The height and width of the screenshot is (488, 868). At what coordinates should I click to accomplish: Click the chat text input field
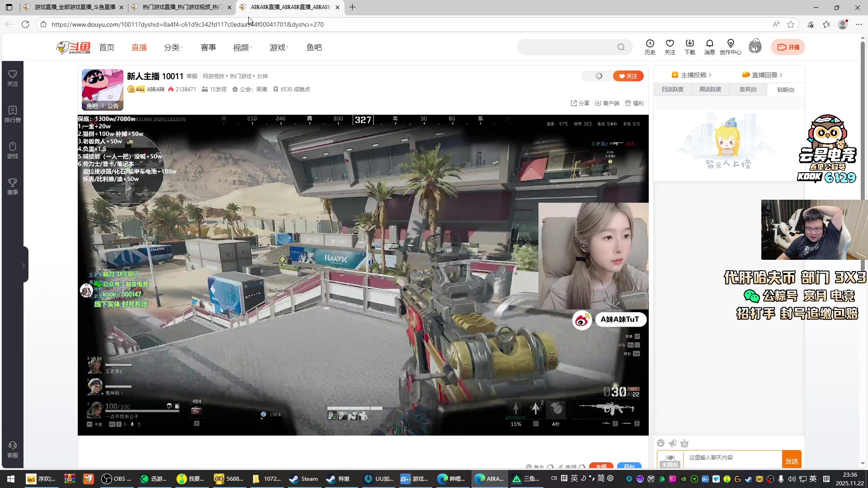[x=732, y=458]
